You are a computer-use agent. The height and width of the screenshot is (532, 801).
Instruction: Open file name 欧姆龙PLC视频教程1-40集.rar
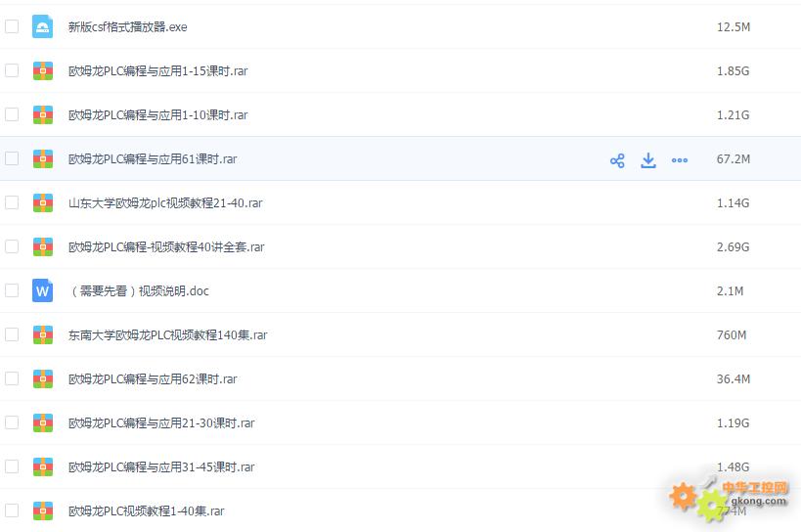pyautogui.click(x=146, y=511)
